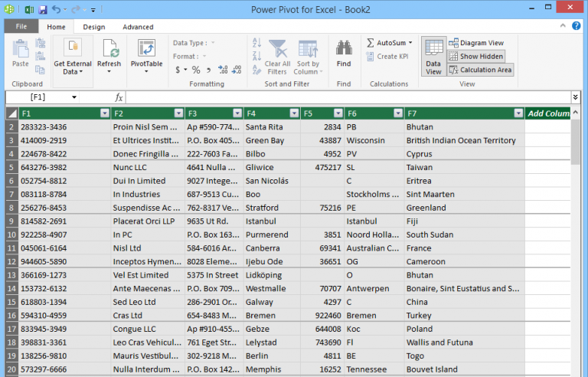Select cell 'Nunc LLC'
Screen dimensions: 588x377
pyautogui.click(x=148, y=168)
